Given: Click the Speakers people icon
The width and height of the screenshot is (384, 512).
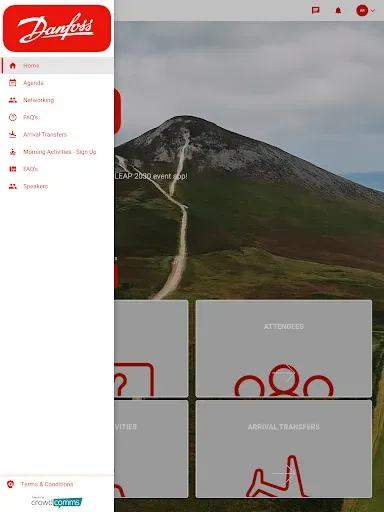Looking at the screenshot, I should pyautogui.click(x=13, y=186).
